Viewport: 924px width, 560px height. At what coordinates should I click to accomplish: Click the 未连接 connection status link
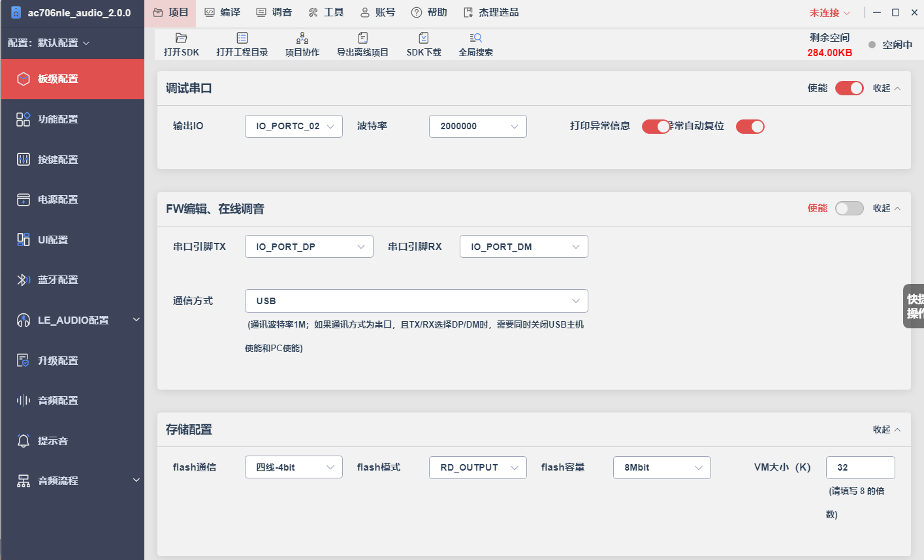(829, 13)
